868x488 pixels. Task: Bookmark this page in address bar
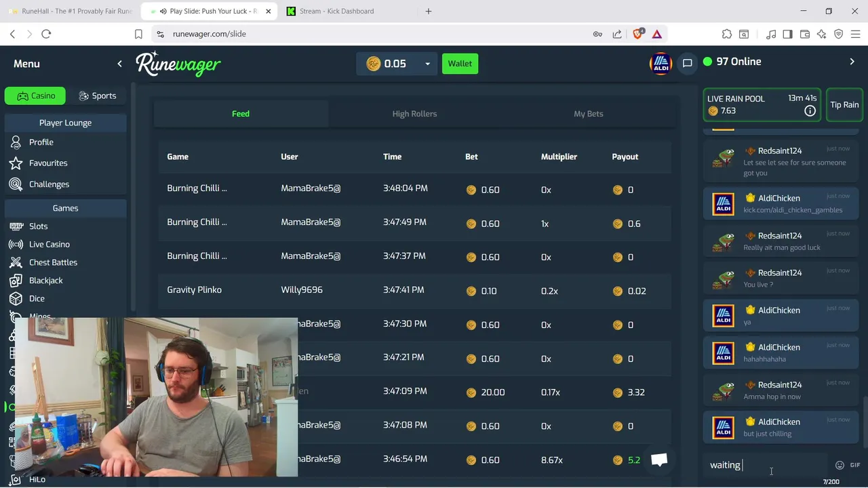tap(138, 34)
